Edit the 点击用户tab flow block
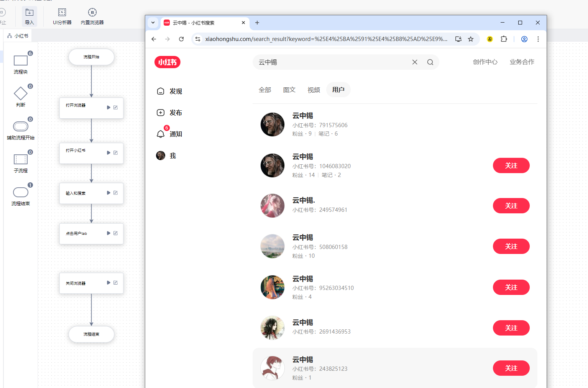This screenshot has width=588, height=388. 115,233
